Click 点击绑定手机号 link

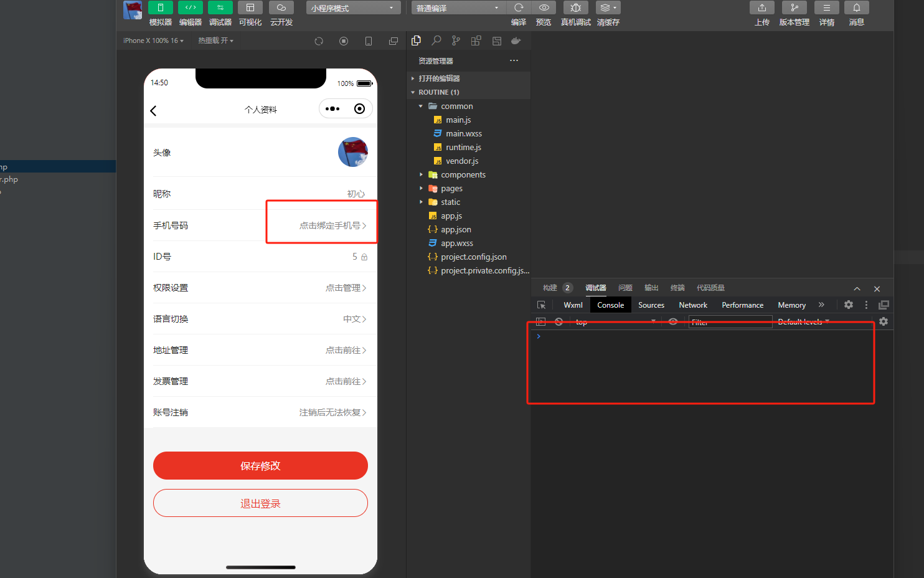pyautogui.click(x=332, y=225)
